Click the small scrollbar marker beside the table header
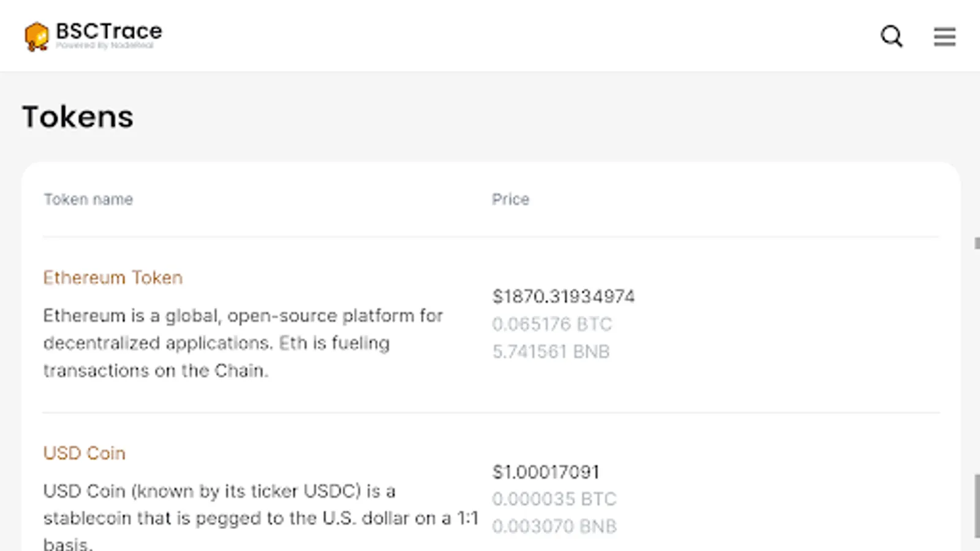This screenshot has height=551, width=980. click(977, 243)
